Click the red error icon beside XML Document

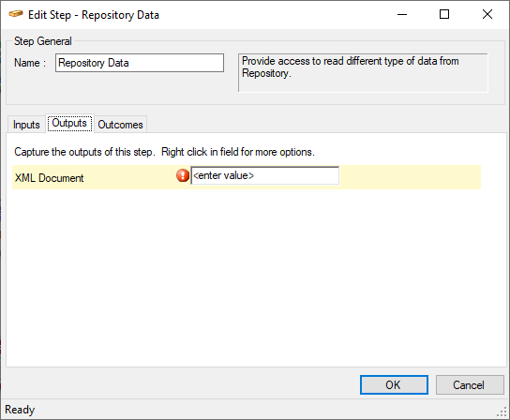pyautogui.click(x=183, y=175)
